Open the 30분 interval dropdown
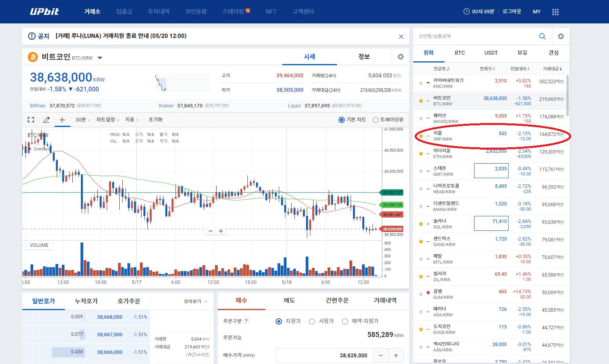The image size is (609, 364). pyautogui.click(x=83, y=120)
